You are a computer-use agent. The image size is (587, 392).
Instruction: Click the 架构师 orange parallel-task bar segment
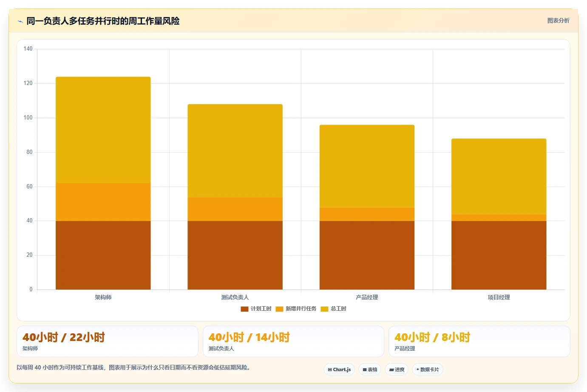pyautogui.click(x=103, y=202)
